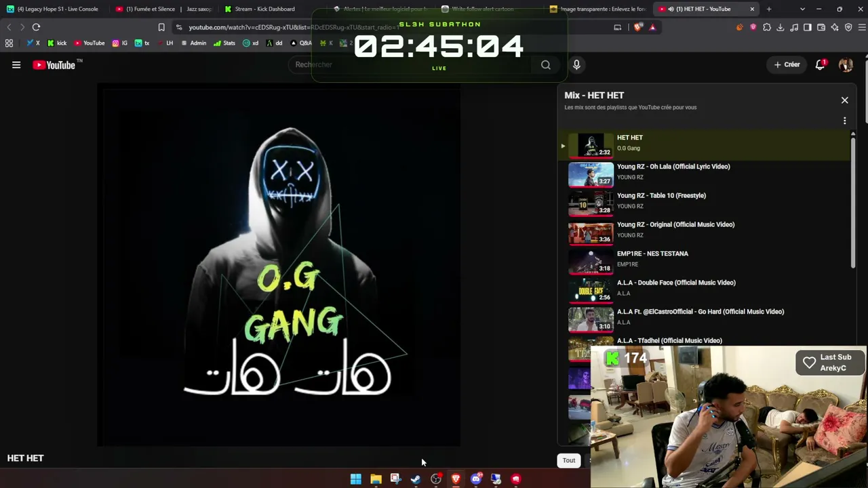Open the Admin bookmark
Image resolution: width=868 pixels, height=488 pixels.
(x=194, y=43)
